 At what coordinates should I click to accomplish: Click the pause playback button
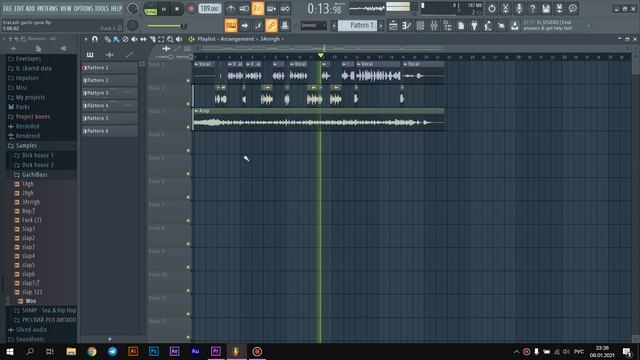tap(164, 9)
